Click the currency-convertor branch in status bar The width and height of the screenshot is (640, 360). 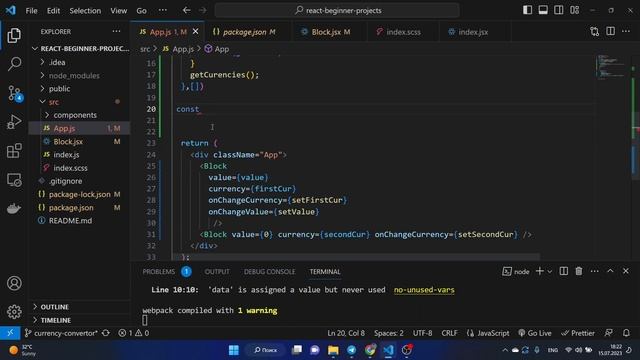pos(61,333)
